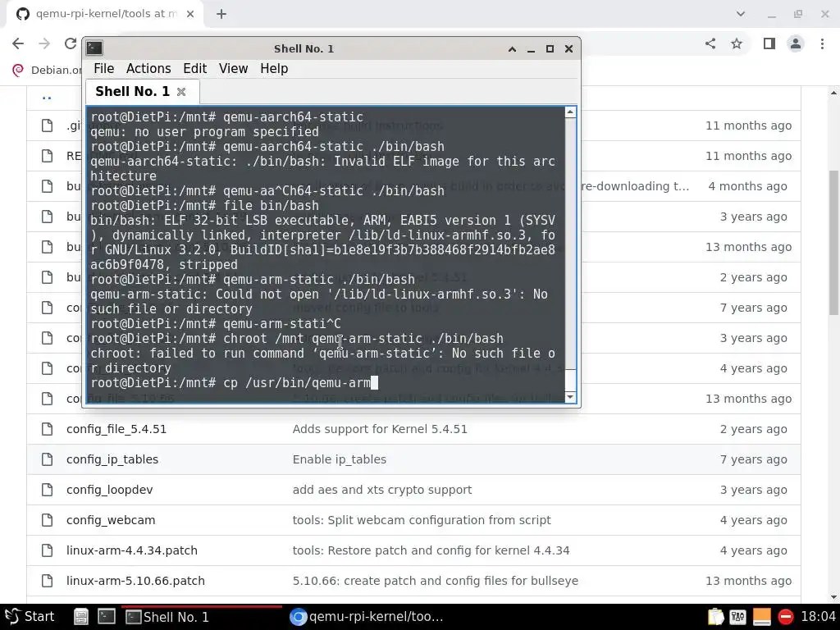This screenshot has width=840, height=630.
Task: Toggle the browser side panel icon
Action: coord(769,43)
